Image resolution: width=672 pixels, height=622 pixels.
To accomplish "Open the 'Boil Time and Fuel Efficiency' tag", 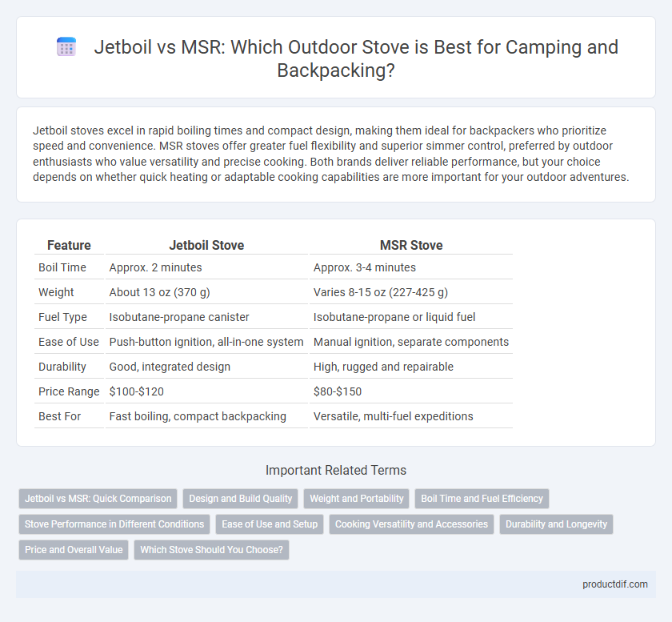I will (482, 499).
